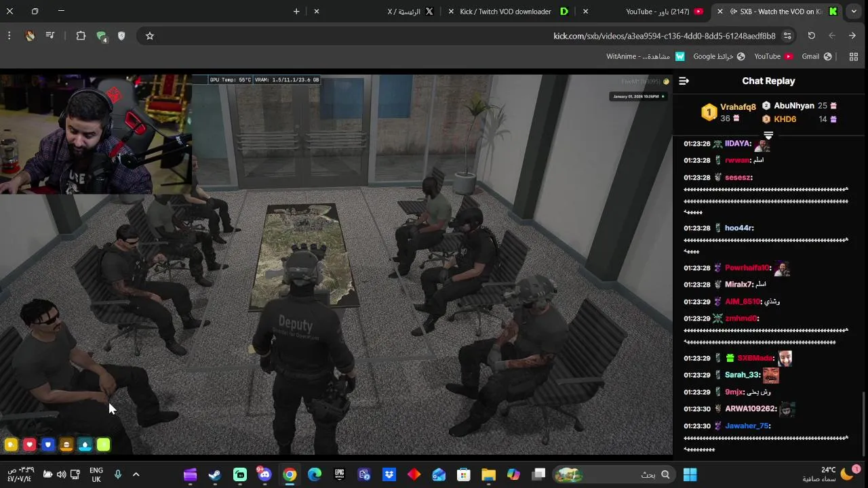Expand the chat leaderboard chevron
The height and width of the screenshot is (488, 868).
[x=768, y=136]
